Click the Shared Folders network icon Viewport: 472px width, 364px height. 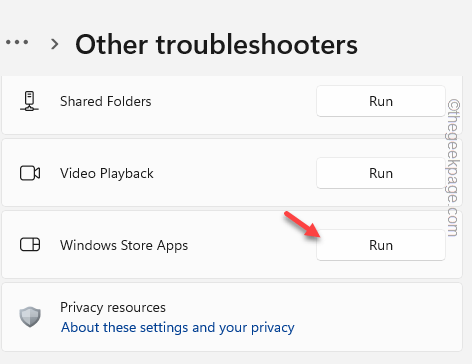(29, 101)
